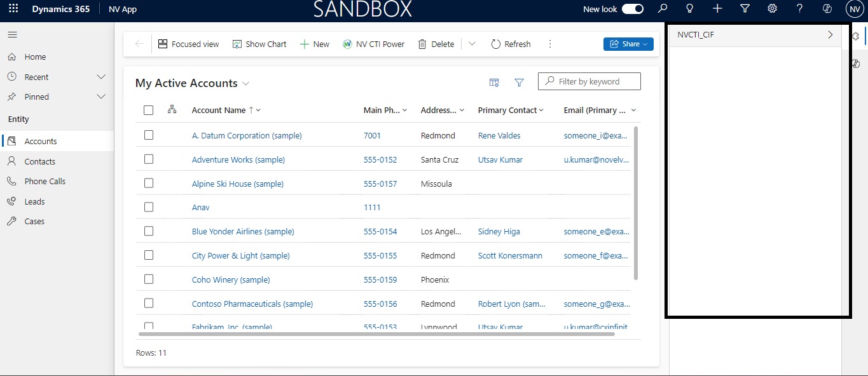Open the edit columns icon

493,83
